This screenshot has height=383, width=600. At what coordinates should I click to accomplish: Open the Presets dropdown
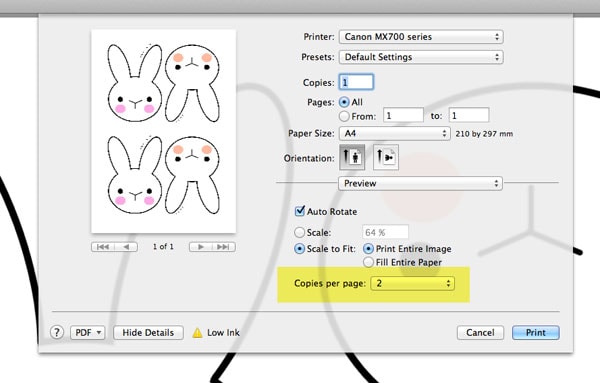coord(421,57)
